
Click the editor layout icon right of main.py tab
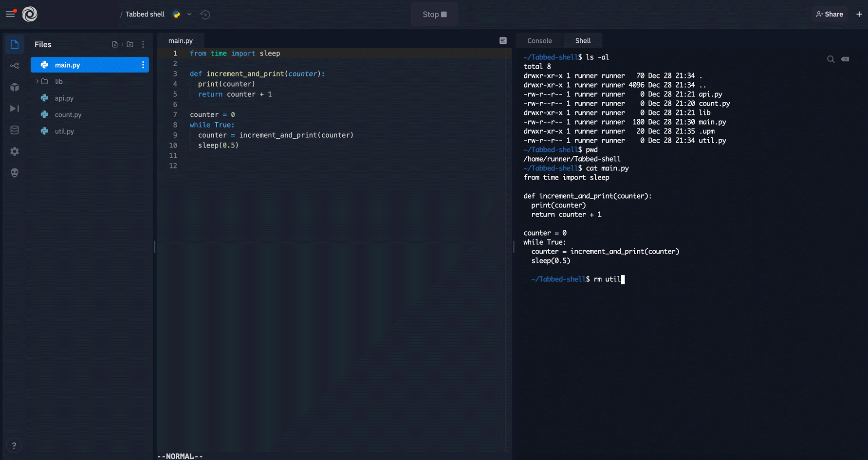click(503, 41)
